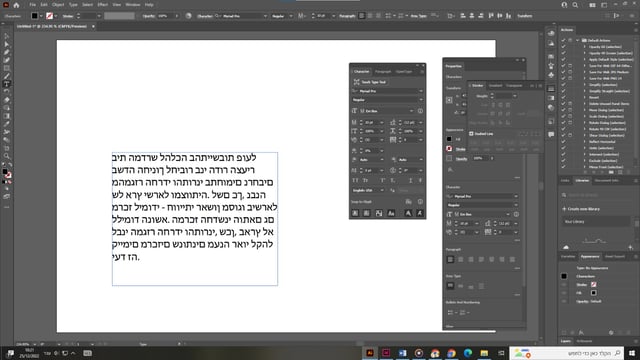
Task: Open the Object menu
Action: 58,5
